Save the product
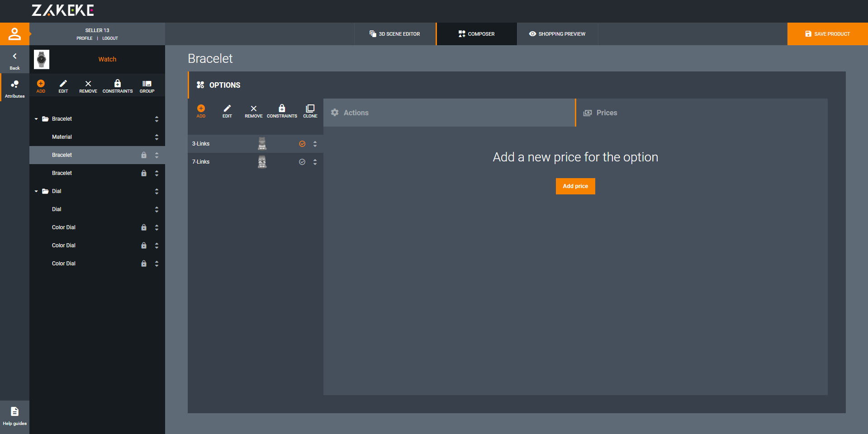 (x=827, y=34)
